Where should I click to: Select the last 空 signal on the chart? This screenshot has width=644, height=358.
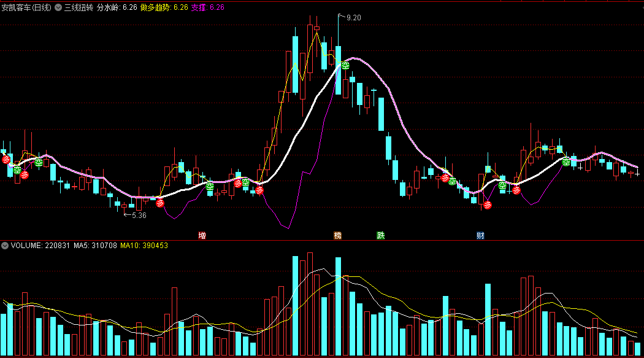pyautogui.click(x=566, y=162)
